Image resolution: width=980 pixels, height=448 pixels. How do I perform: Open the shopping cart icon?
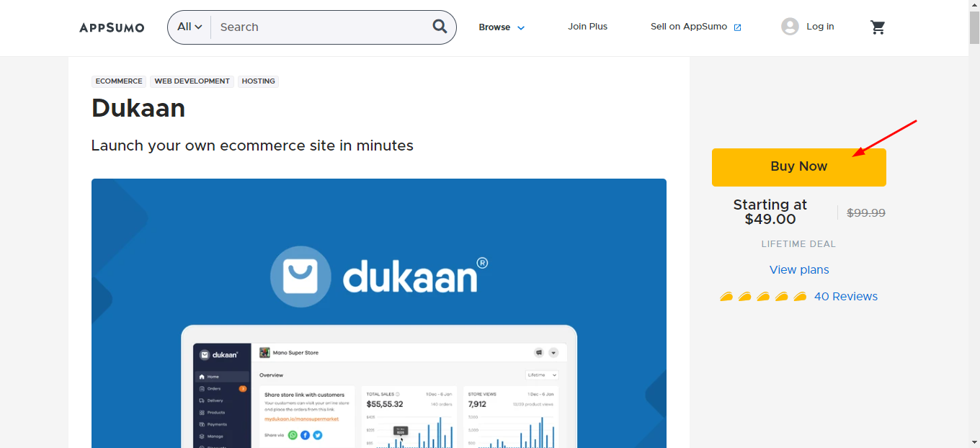pos(877,27)
